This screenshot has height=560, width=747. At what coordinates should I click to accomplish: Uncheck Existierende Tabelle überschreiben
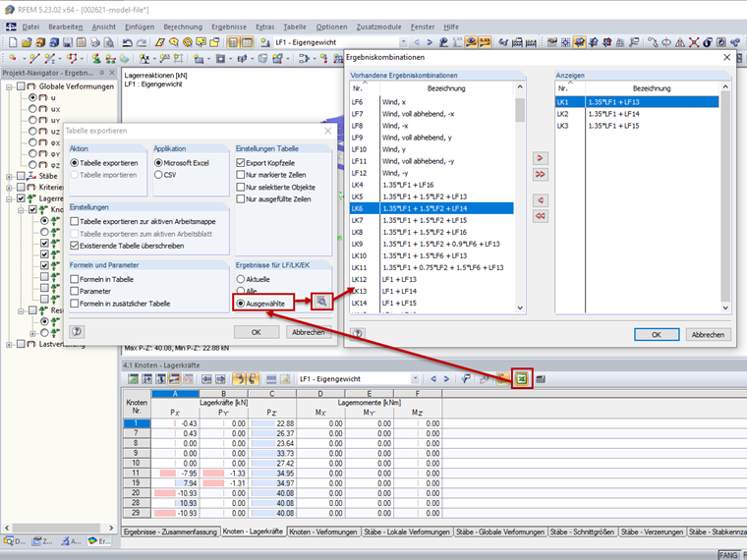click(x=75, y=246)
